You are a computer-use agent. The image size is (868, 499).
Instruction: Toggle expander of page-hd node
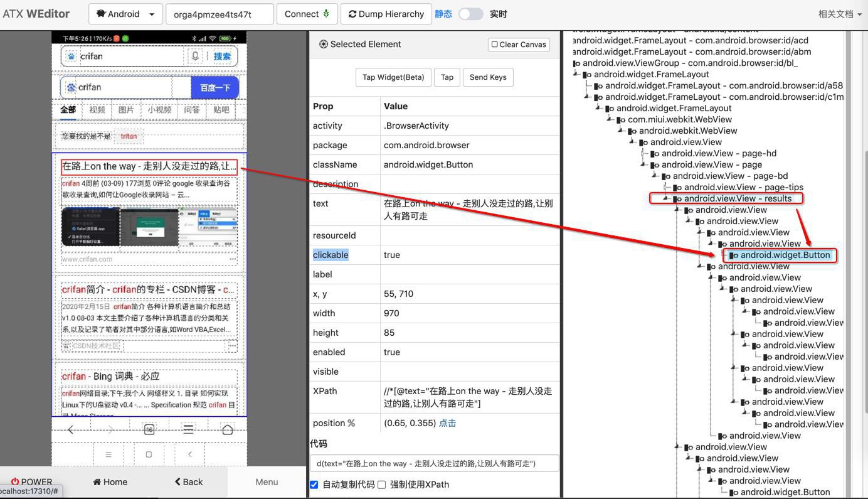(x=643, y=153)
